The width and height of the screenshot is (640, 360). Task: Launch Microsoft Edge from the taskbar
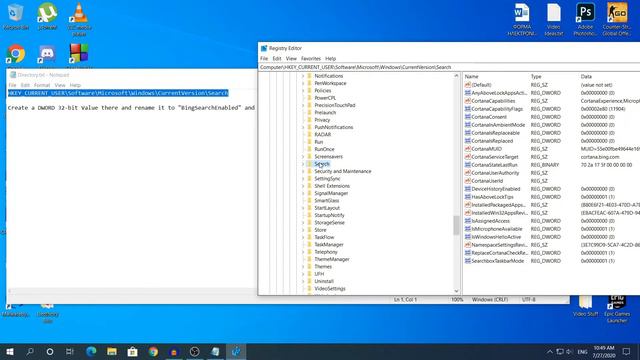pyautogui.click(x=91, y=351)
